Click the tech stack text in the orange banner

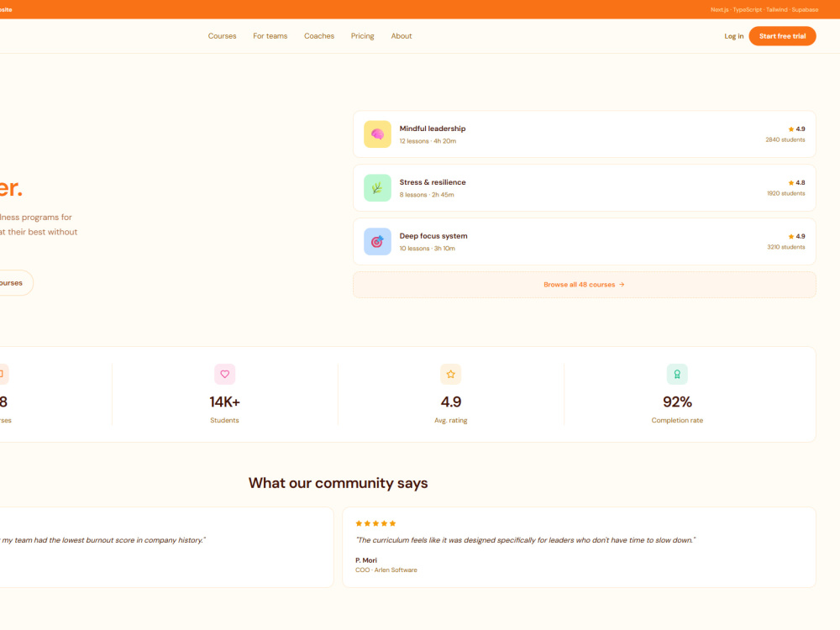click(764, 9)
